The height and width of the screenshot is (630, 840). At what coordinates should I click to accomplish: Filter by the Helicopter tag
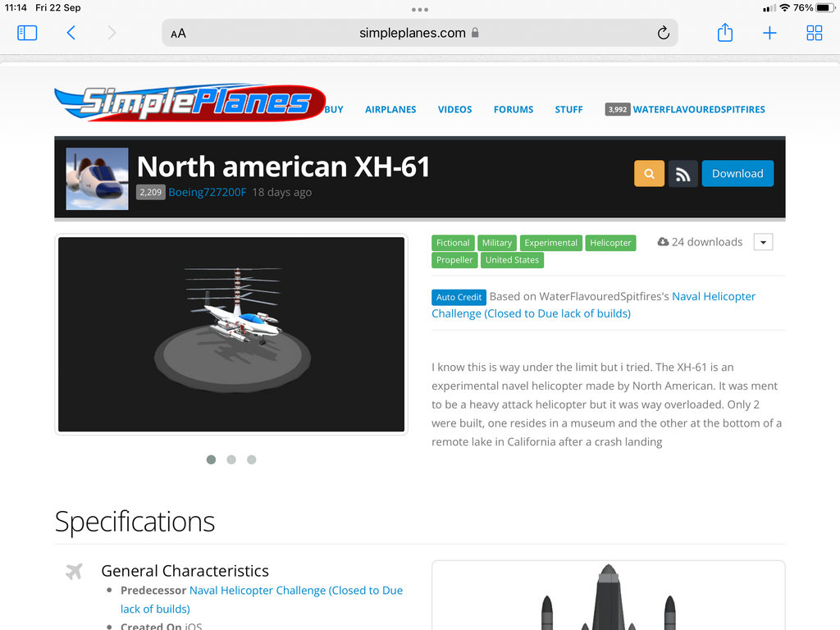pyautogui.click(x=610, y=243)
